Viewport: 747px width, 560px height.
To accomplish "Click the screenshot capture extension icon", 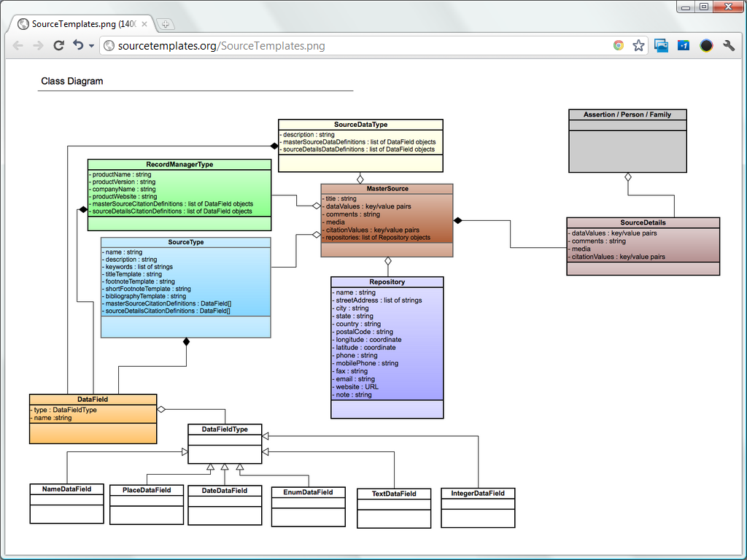I will coord(661,45).
